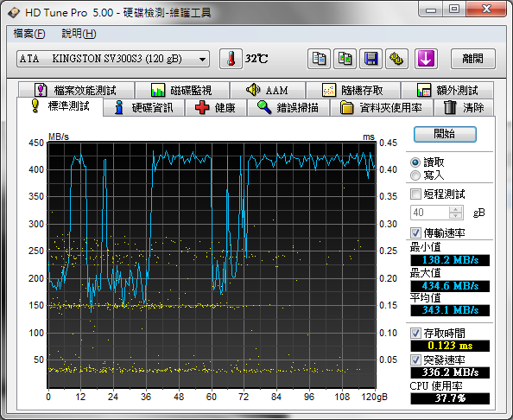Open the options settings gear icon
Image resolution: width=513 pixels, height=420 pixels.
(x=396, y=59)
